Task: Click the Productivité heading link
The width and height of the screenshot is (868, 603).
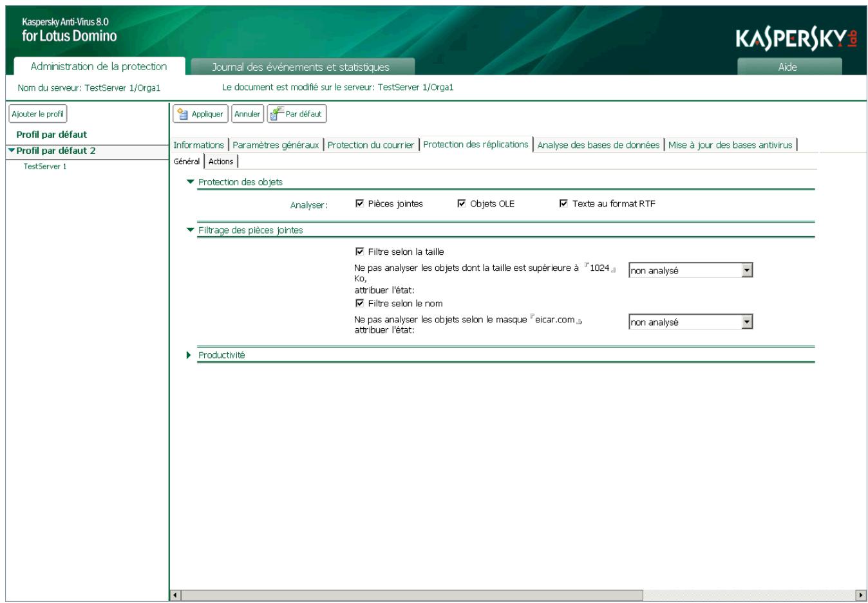Action: 222,355
